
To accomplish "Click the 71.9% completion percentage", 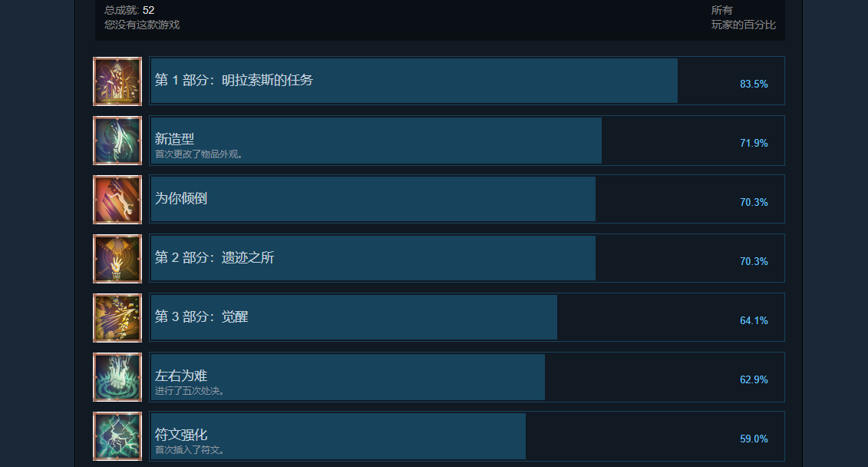I will click(754, 143).
